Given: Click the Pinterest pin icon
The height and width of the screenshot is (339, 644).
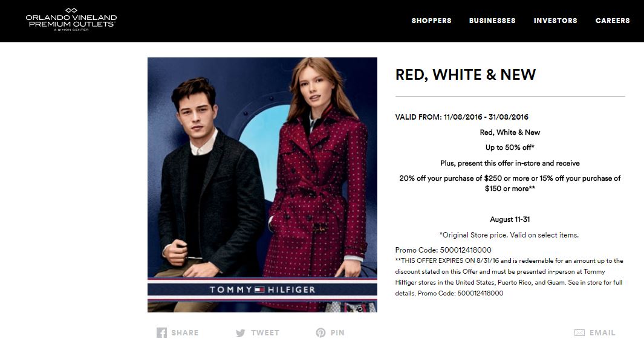Looking at the screenshot, I should [x=320, y=333].
